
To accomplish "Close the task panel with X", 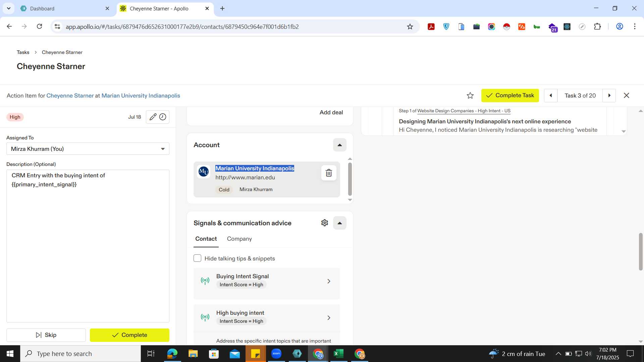I will pos(626,96).
